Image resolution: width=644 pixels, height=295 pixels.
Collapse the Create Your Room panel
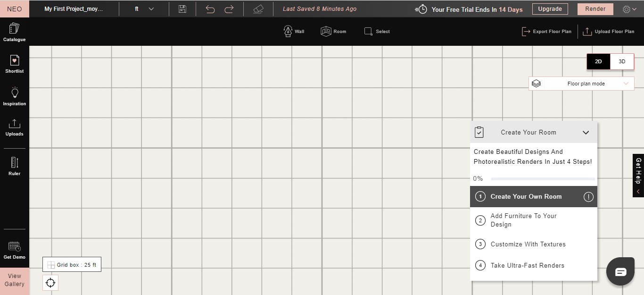point(586,133)
